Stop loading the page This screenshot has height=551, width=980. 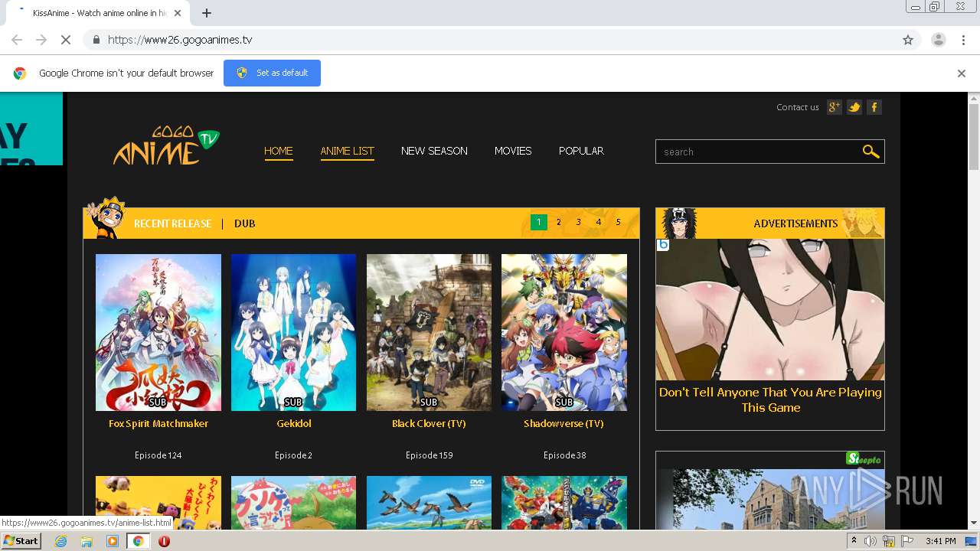coord(65,40)
